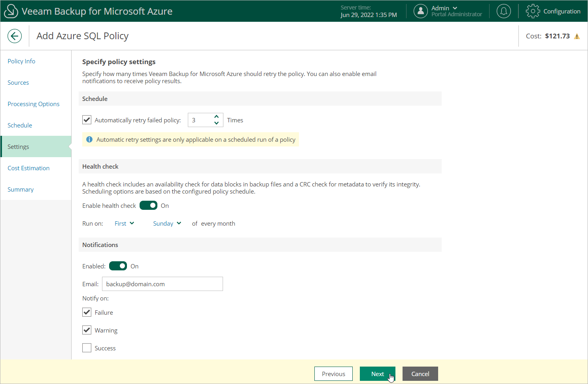
Task: Click the blue info icon in retry notice
Action: click(89, 139)
